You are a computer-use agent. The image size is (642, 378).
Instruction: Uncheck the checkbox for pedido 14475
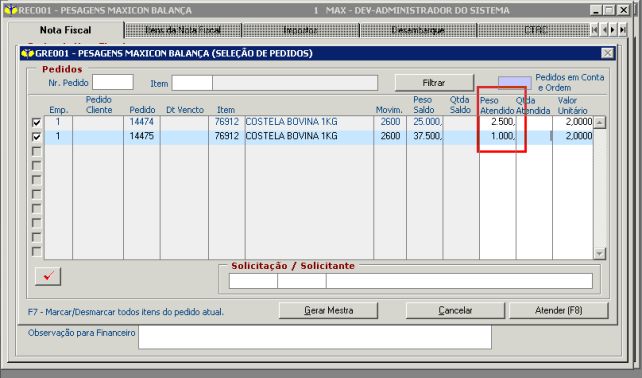[36, 137]
